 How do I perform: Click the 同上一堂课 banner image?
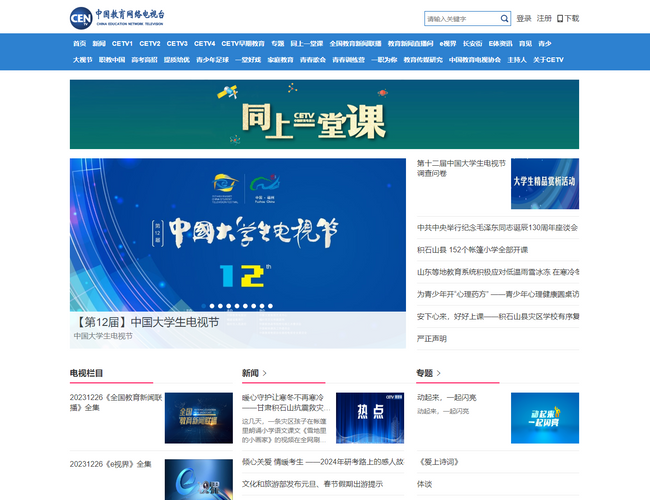pos(324,114)
